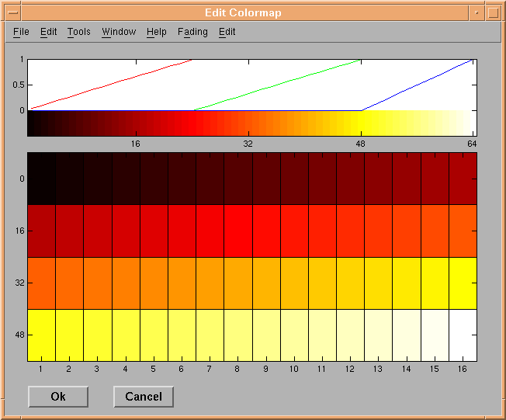Pick the yellow swatch, row 32 column 16
Screen dimensions: 506x420
(x=463, y=283)
